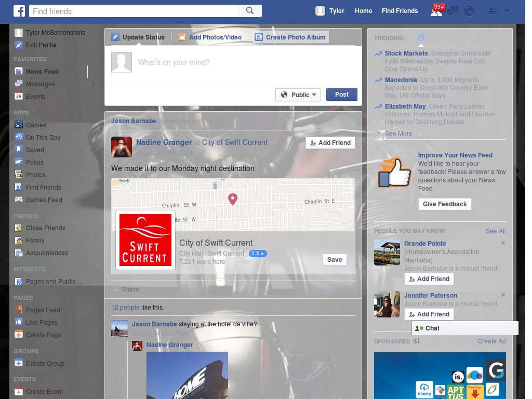
Task: Save the City of Swift Current place
Action: pos(335,260)
